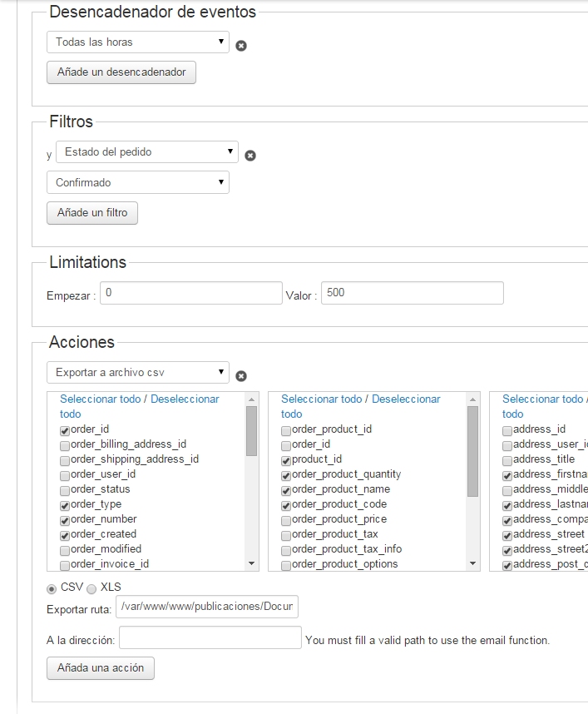Expand the 'Estado del pedido' dropdown

pos(146,152)
